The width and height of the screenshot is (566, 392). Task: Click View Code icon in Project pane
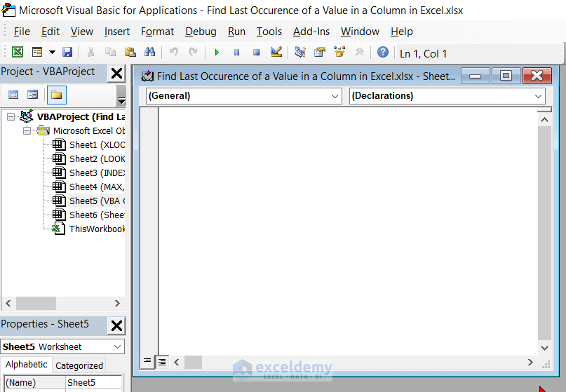(13, 95)
